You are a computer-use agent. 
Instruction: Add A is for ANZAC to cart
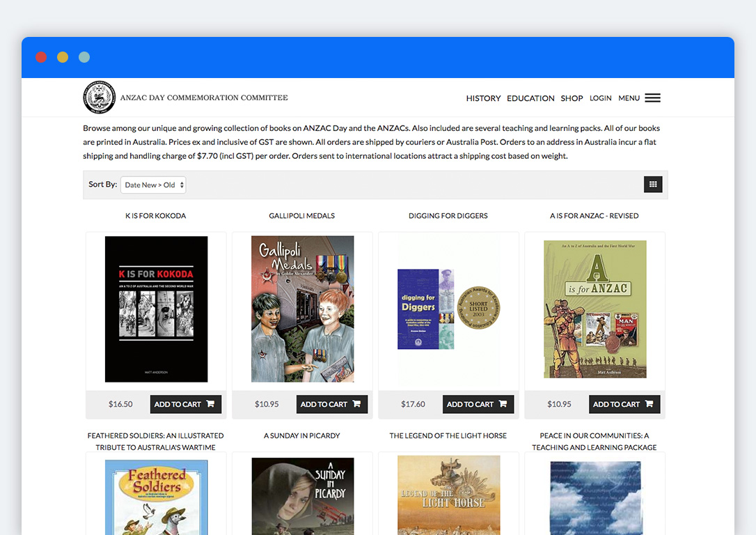[x=624, y=404]
